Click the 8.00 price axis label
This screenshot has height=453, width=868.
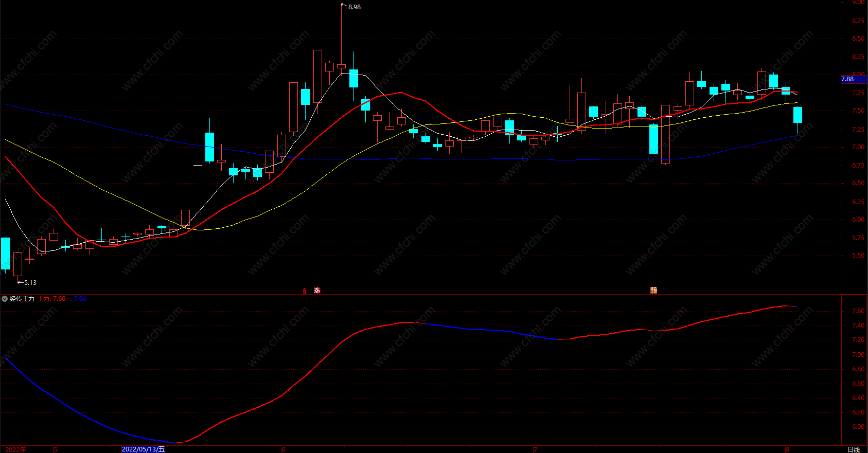(x=858, y=75)
